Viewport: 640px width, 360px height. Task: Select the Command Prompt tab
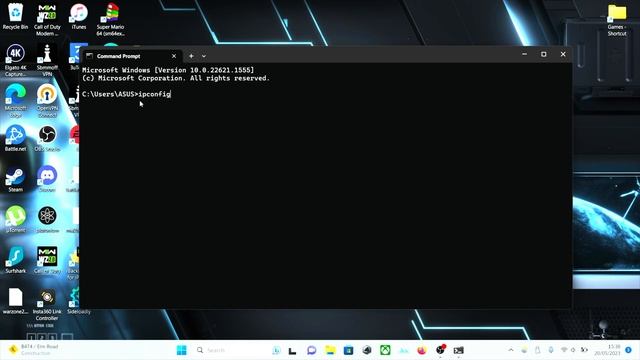[x=131, y=56]
